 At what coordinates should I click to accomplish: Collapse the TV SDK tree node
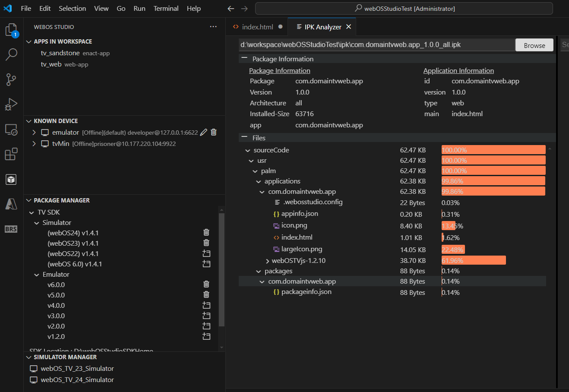pyautogui.click(x=32, y=212)
